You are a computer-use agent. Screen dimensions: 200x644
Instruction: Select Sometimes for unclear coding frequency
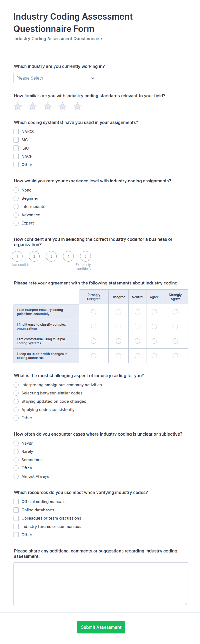coord(16,460)
